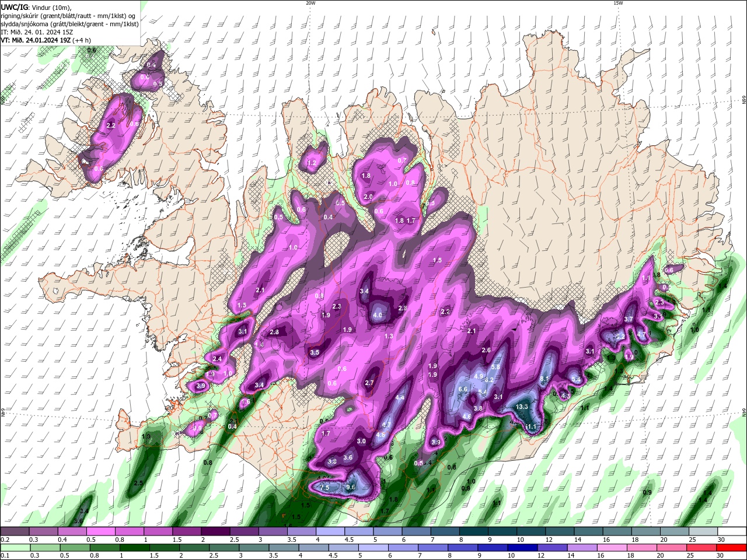Click the 13.3 precipitation value on the map
Screen dimensions: 747x560
[522, 407]
